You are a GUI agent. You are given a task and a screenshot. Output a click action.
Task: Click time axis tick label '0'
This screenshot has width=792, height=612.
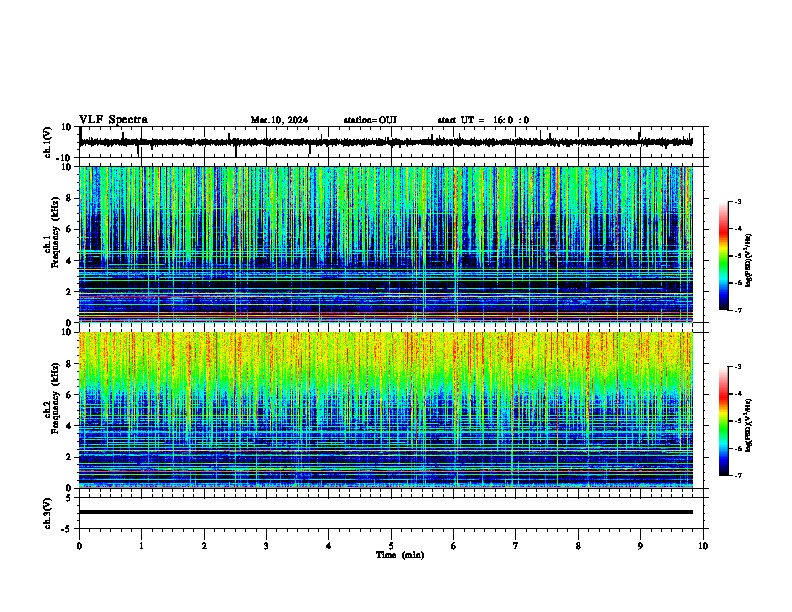(x=79, y=546)
